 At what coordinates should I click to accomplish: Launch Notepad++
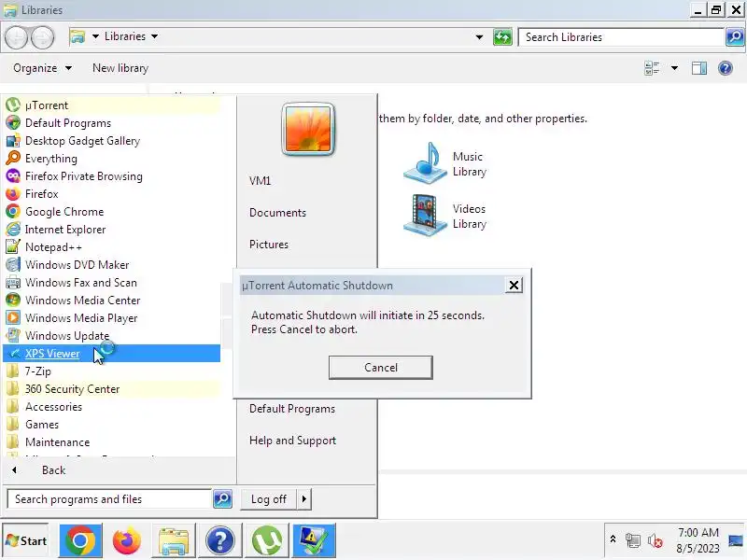112,246
